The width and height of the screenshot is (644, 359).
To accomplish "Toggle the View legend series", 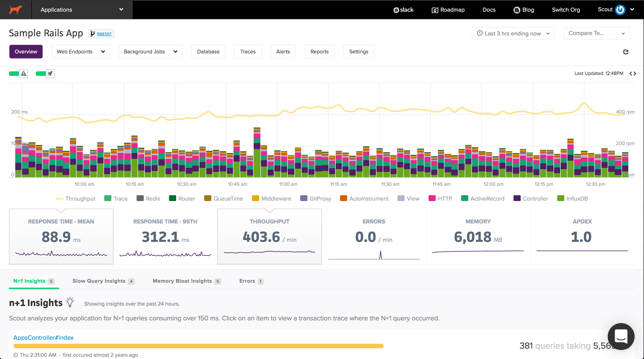I will pos(408,199).
